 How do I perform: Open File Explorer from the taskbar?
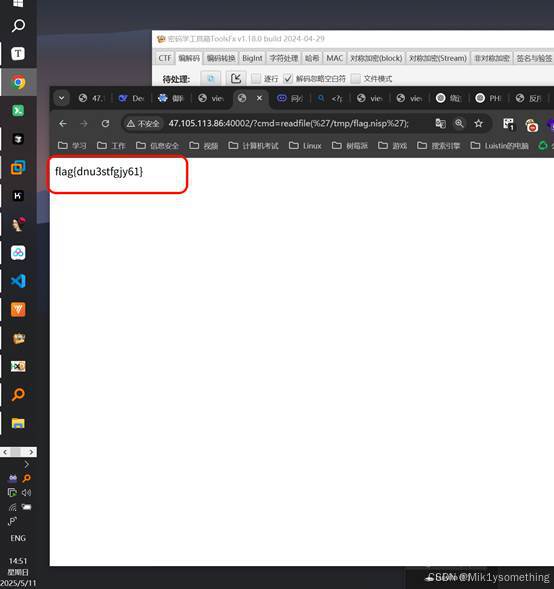(18, 423)
